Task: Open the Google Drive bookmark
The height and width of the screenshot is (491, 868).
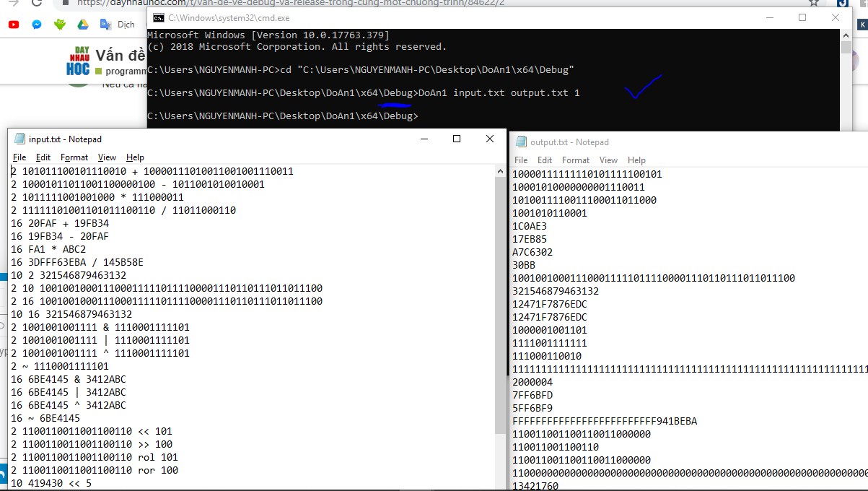Action: click(x=83, y=25)
